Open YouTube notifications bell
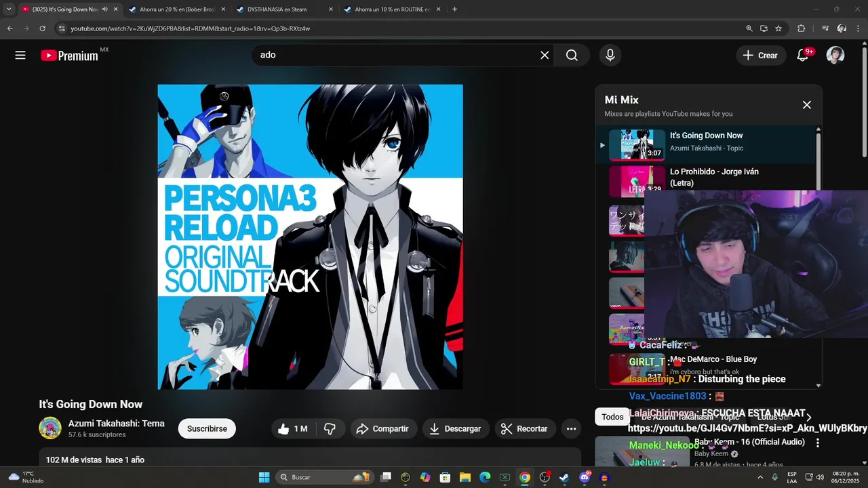868x488 pixels. pos(802,56)
